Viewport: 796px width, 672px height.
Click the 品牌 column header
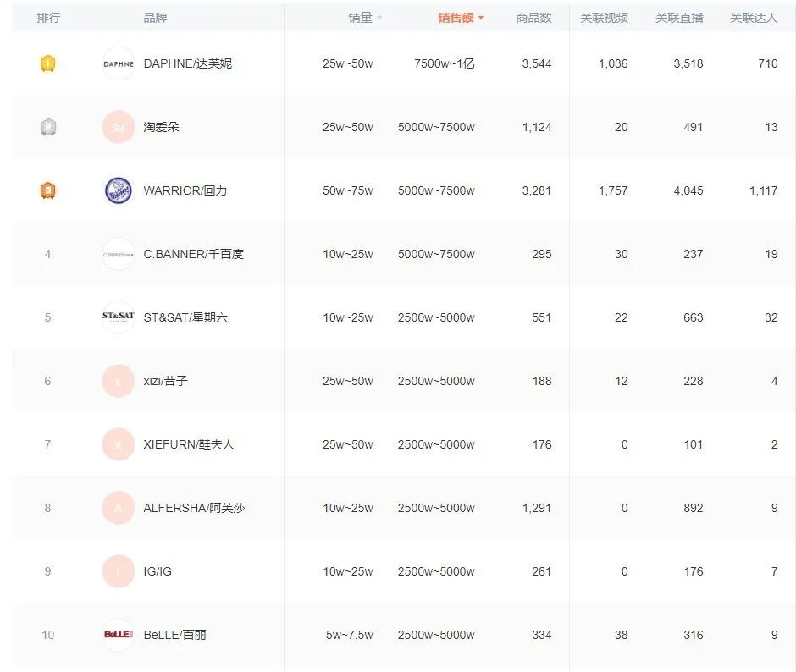click(x=155, y=18)
